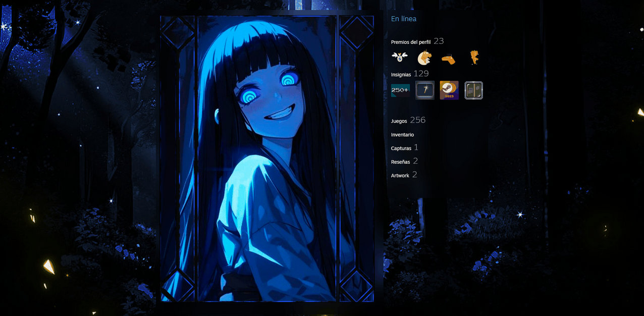Open the silver trading cards badge
The height and width of the screenshot is (316, 644).
[x=473, y=90]
